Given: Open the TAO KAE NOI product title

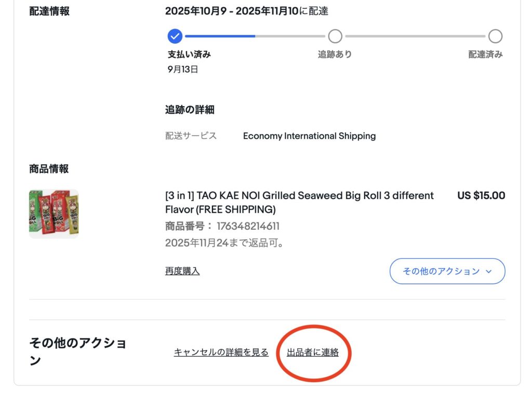Looking at the screenshot, I should (299, 202).
